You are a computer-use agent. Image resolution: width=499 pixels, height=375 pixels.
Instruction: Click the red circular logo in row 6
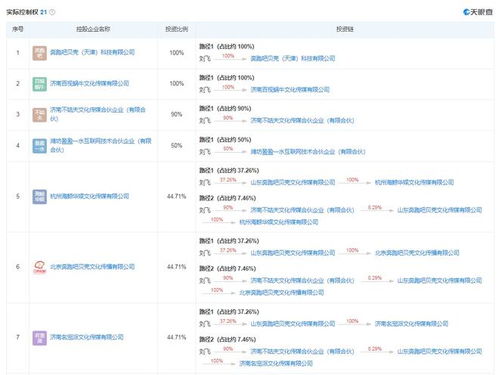coord(39,267)
